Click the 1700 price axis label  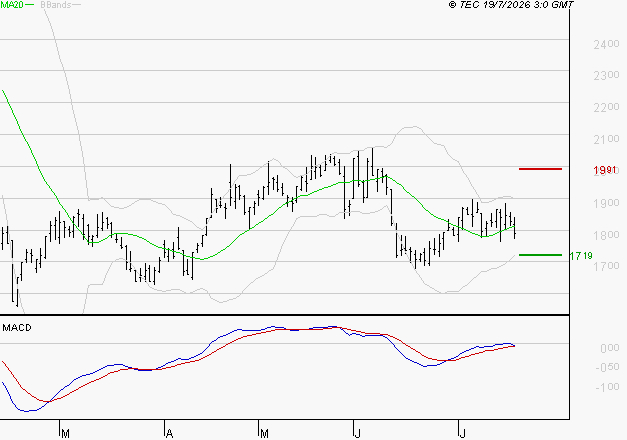[606, 266]
